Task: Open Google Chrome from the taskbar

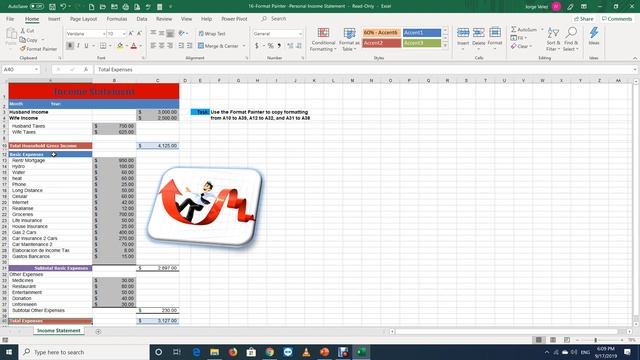Action: [x=270, y=352]
